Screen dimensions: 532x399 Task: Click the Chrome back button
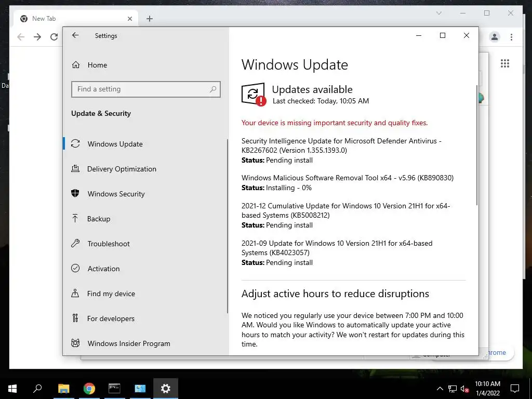tap(21, 37)
